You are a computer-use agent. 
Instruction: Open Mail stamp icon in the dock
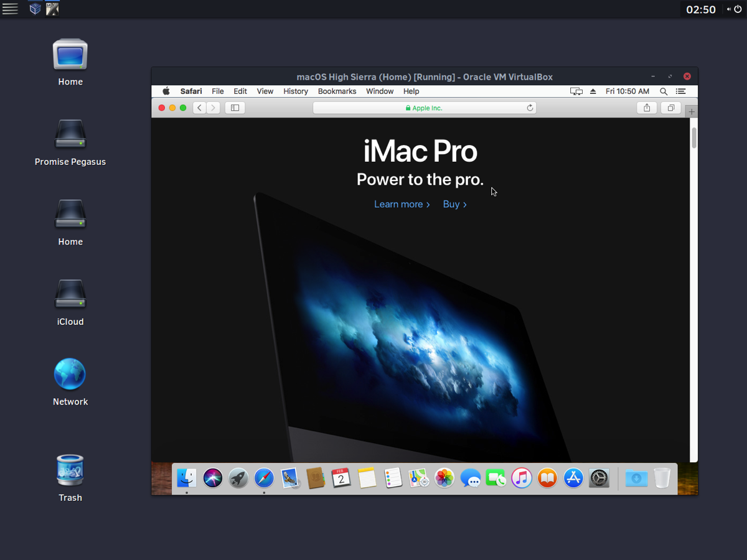[x=290, y=478]
